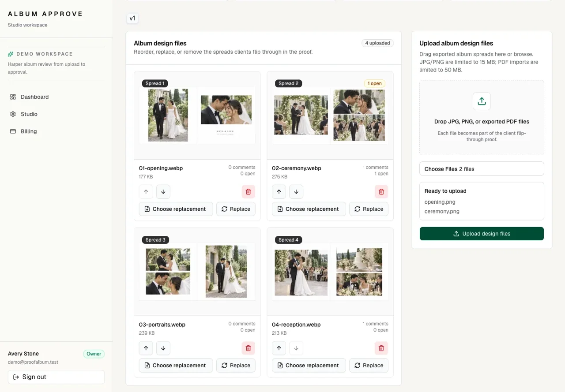
Task: Click the Owner role badge
Action: click(94, 354)
